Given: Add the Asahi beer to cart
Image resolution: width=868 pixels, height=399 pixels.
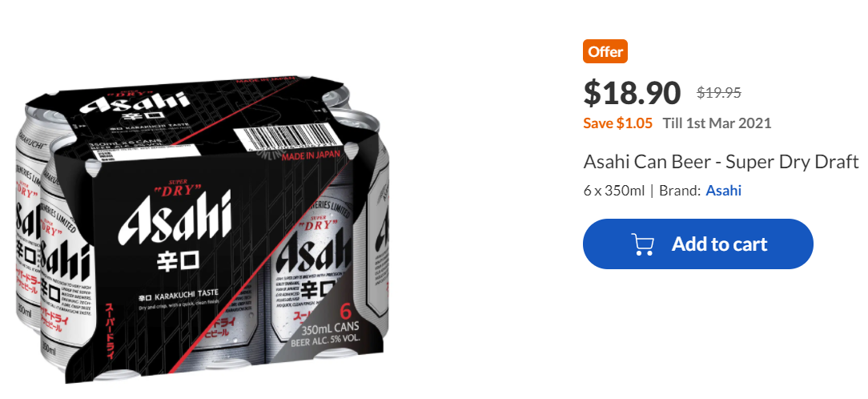Looking at the screenshot, I should [x=698, y=244].
